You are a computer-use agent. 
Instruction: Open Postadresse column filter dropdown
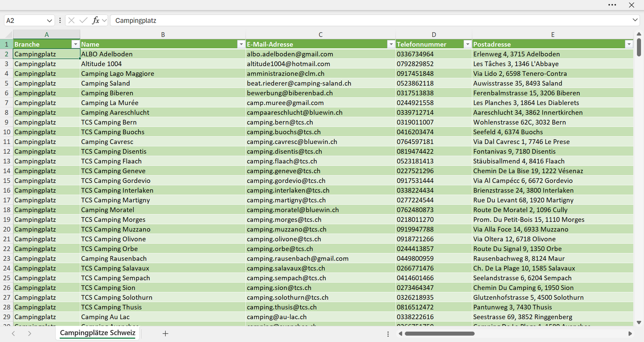(x=629, y=44)
